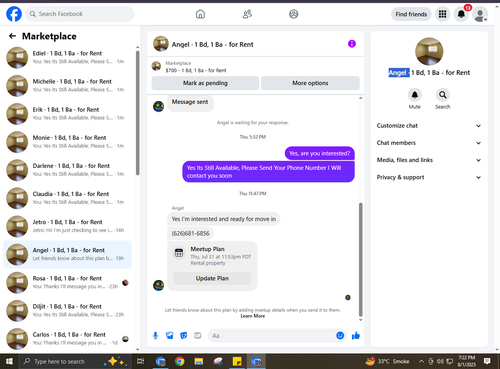Open the Monie - 1 Bd, 1 Ba conversation
The width and height of the screenshot is (500, 369).
click(x=67, y=142)
